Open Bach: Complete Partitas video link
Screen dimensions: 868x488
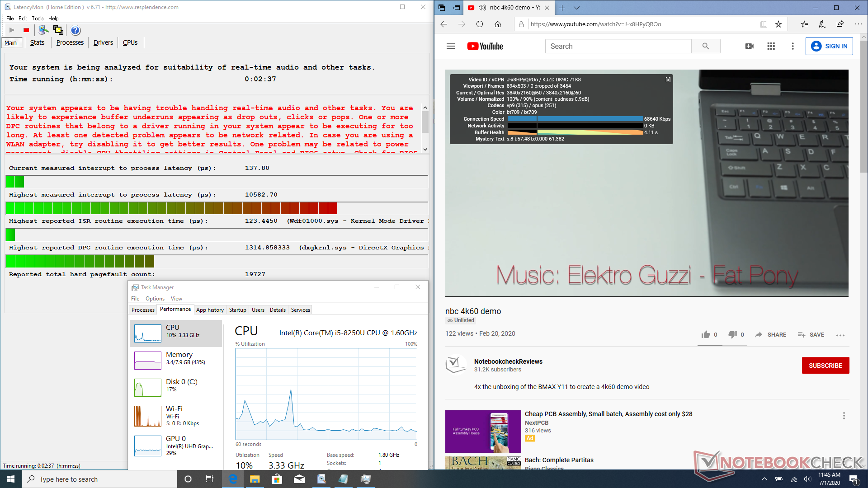pos(559,460)
